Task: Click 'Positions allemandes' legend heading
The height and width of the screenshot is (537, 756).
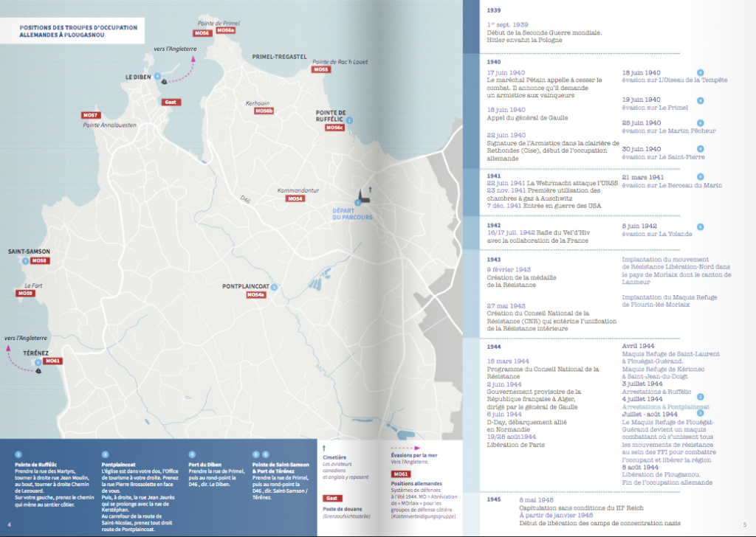Action: [x=416, y=484]
